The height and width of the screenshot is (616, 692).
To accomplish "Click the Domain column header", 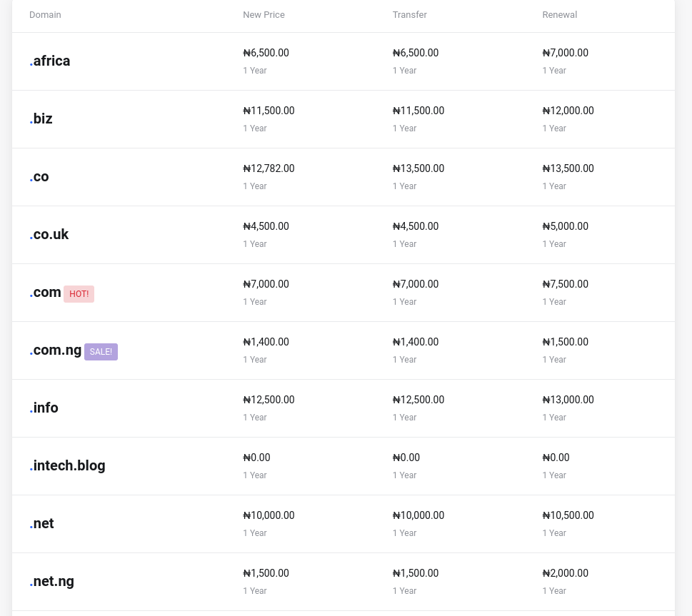I will [x=45, y=15].
